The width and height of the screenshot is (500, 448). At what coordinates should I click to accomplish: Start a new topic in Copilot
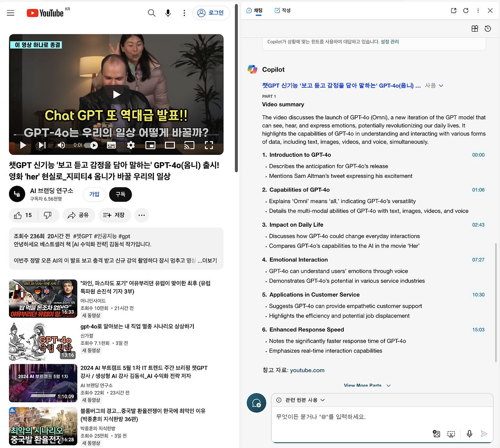(x=257, y=403)
